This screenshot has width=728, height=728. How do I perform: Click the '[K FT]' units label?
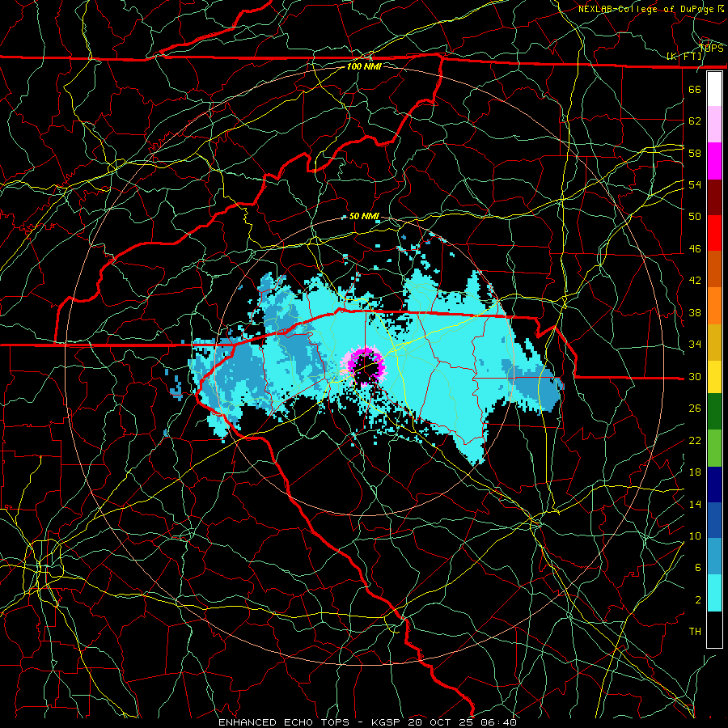coord(684,56)
